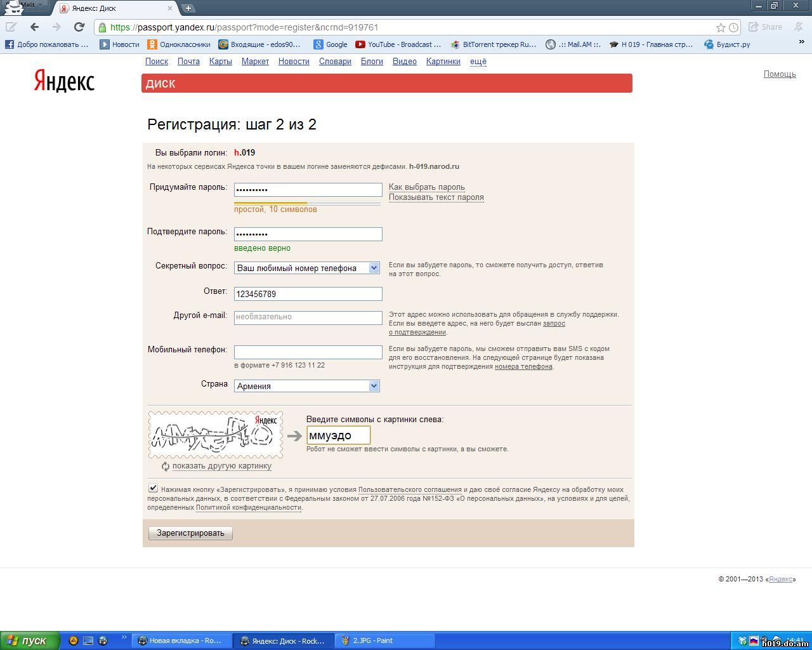Show more bookmarks with the chevron
The image size is (812, 650).
click(802, 42)
